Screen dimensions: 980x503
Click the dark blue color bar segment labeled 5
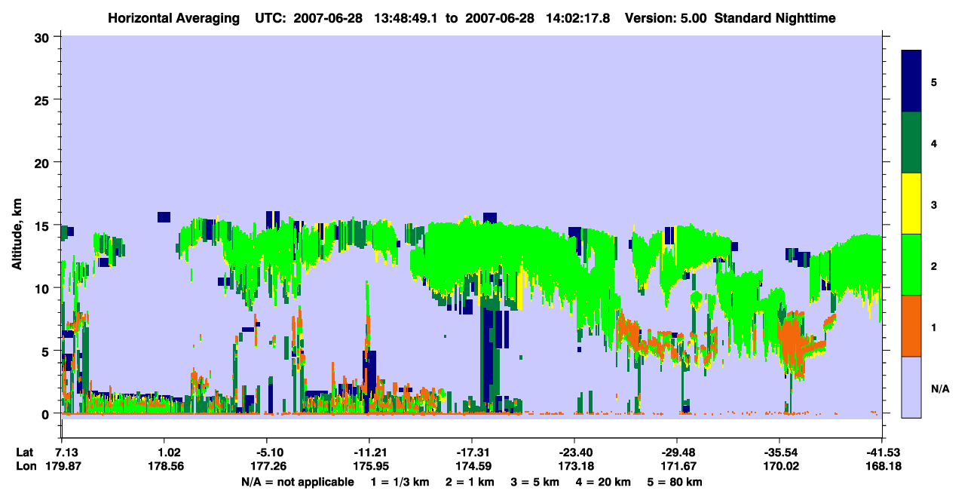pos(911,81)
